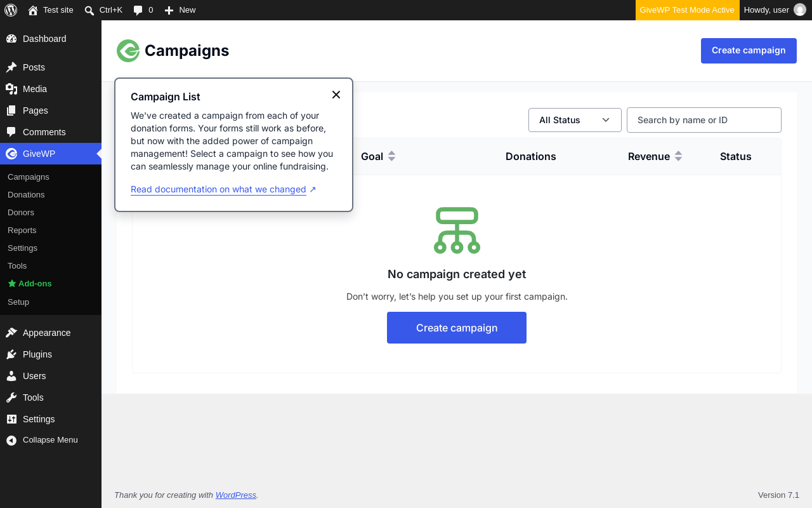Viewport: 812px width, 508px height.
Task: Click the Search by name or ID field
Action: pos(704,120)
